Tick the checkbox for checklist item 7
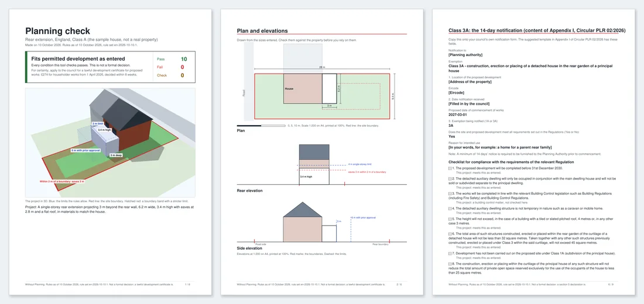644x304 pixels. click(x=450, y=253)
